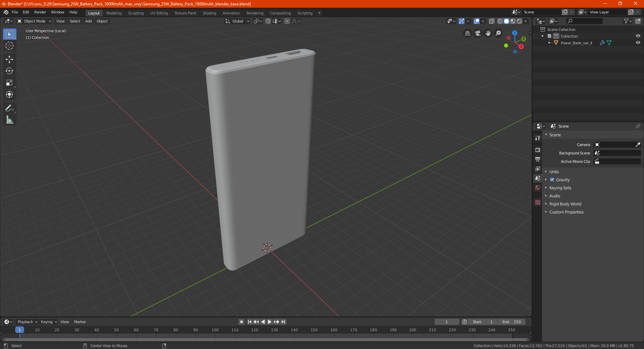The width and height of the screenshot is (644, 349).
Task: Toggle camera view in viewport
Action: pos(478,33)
